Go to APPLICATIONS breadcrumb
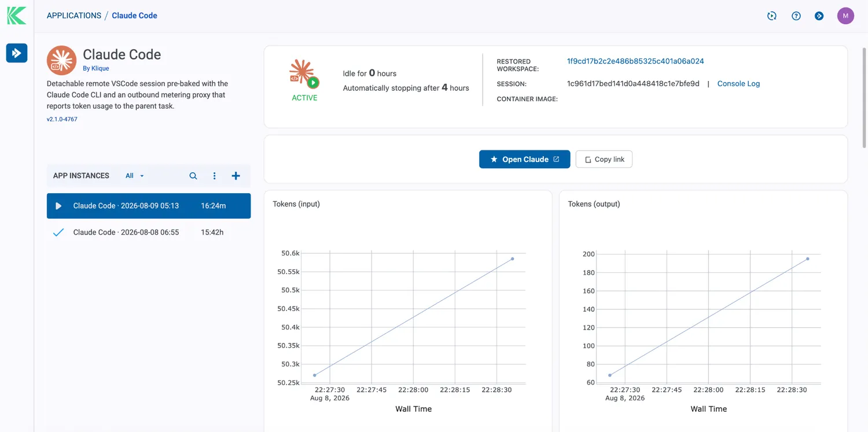868x432 pixels. [x=74, y=16]
